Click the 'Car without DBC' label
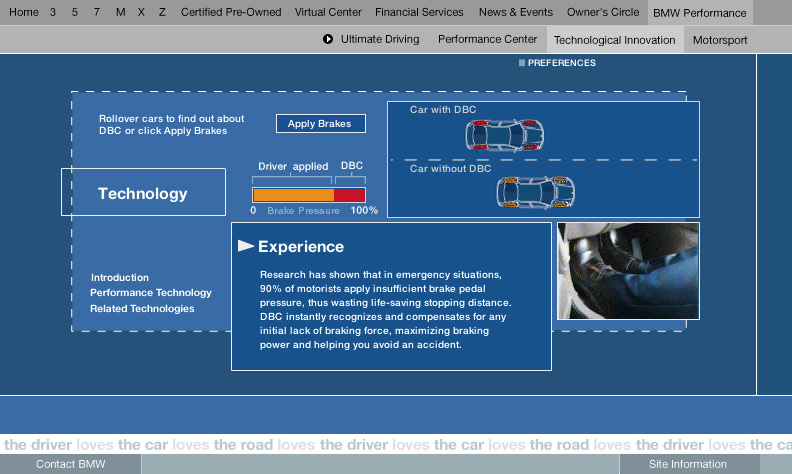792x474 pixels. coord(450,169)
